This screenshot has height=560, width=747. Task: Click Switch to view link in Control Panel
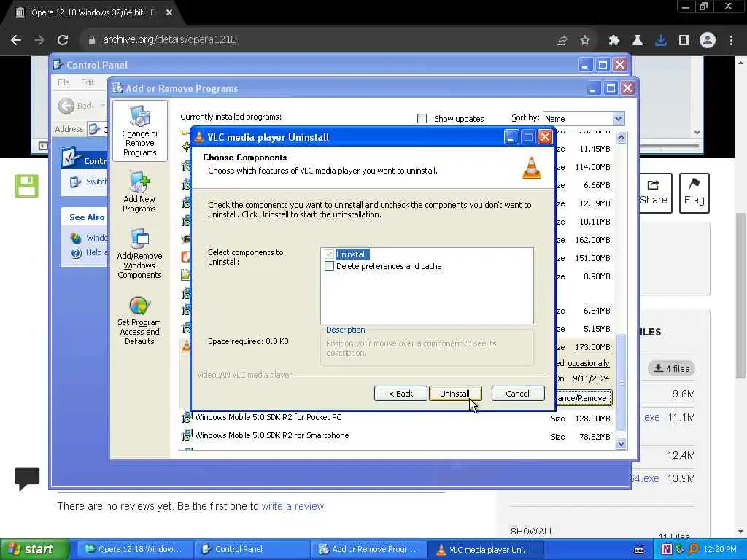point(89,182)
